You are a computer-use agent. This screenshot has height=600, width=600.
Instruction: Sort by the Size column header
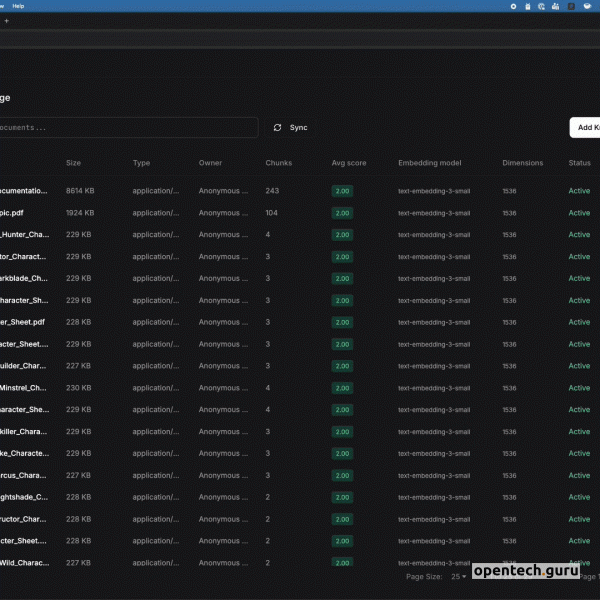pyautogui.click(x=74, y=163)
